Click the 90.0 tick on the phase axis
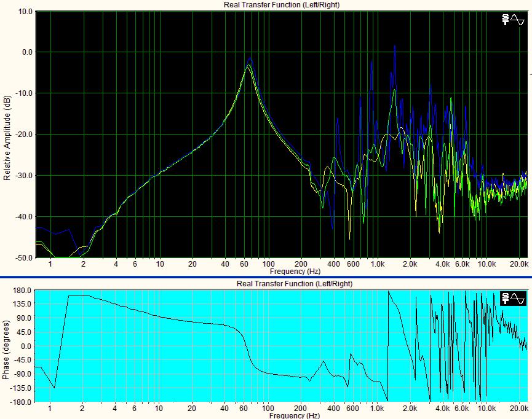The height and width of the screenshot is (419, 532). pos(25,318)
